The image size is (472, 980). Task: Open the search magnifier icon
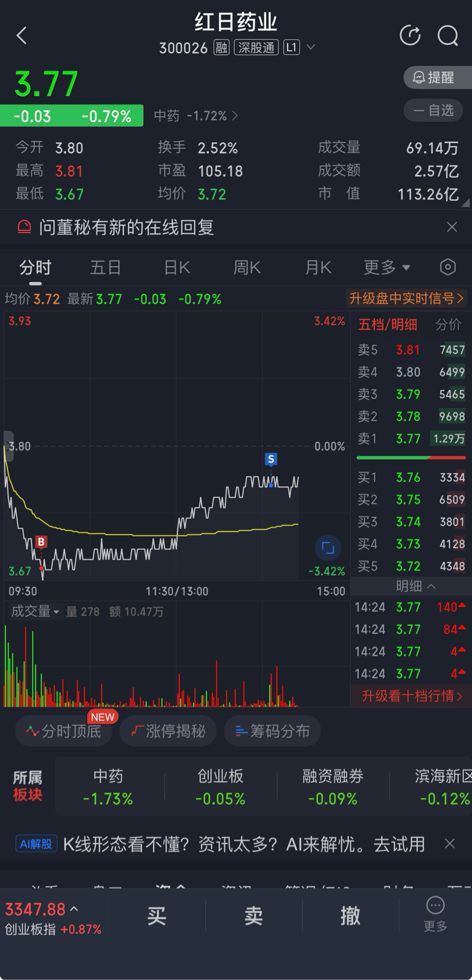point(448,36)
